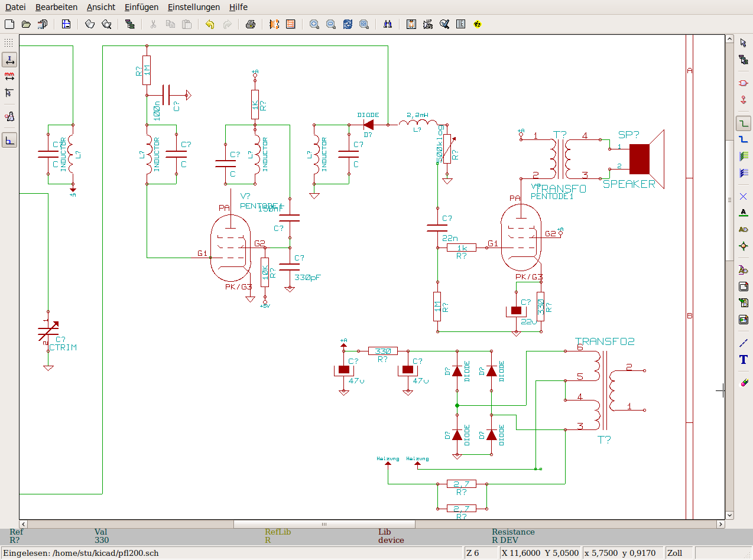Select the no-connect flag tool
The height and width of the screenshot is (560, 753).
(x=744, y=196)
